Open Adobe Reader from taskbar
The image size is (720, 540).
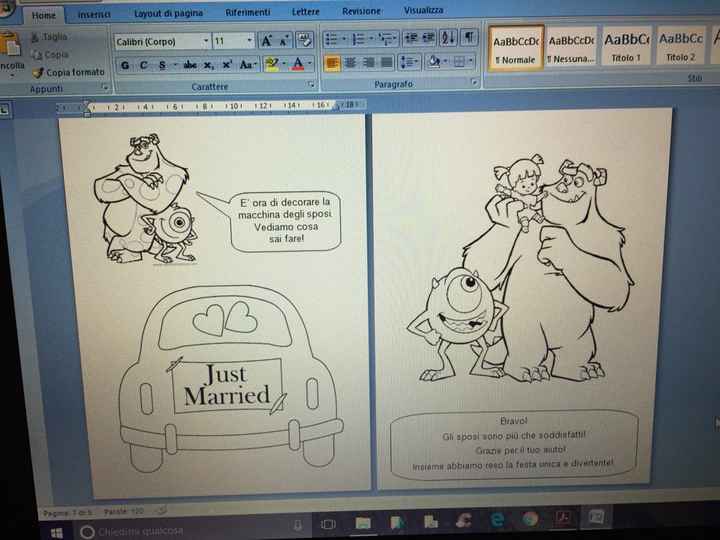(563, 518)
